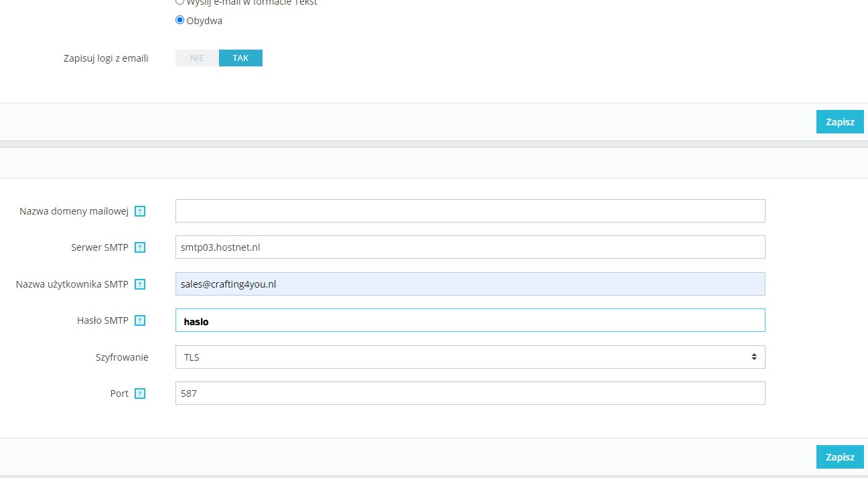Viewport: 868px width, 478px height.
Task: Switch Zapisuj logi z emaili to NIE
Action: tap(197, 58)
